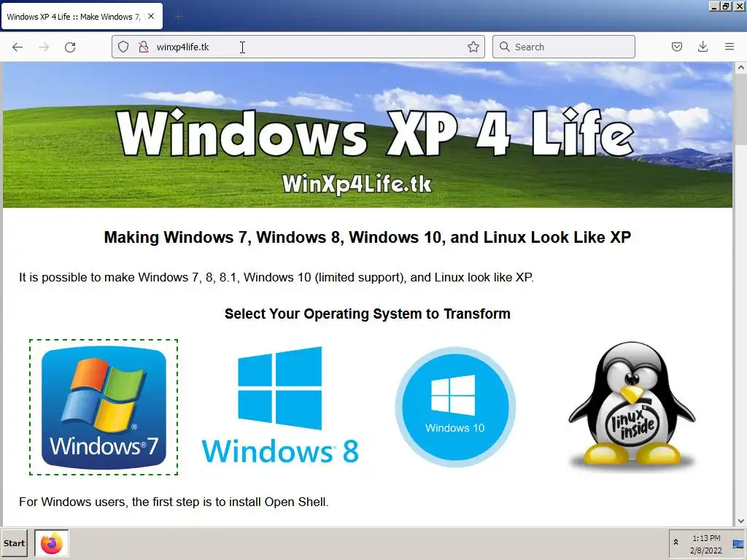Open the Start menu
The width and height of the screenshot is (747, 560).
[x=15, y=543]
